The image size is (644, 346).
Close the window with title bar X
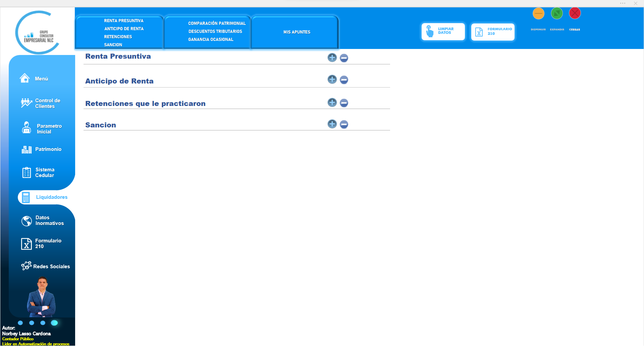[x=636, y=3]
